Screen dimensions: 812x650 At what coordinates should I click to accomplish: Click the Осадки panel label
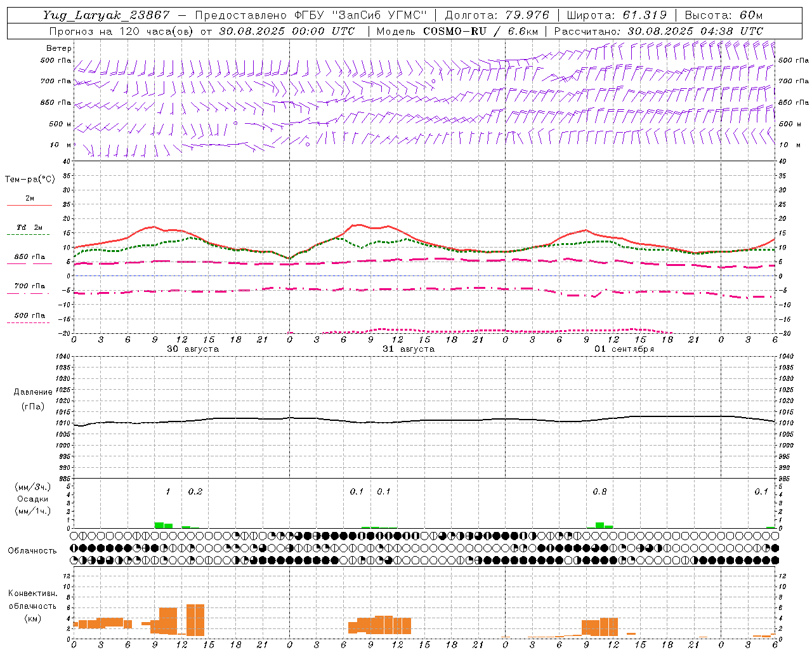(32, 499)
